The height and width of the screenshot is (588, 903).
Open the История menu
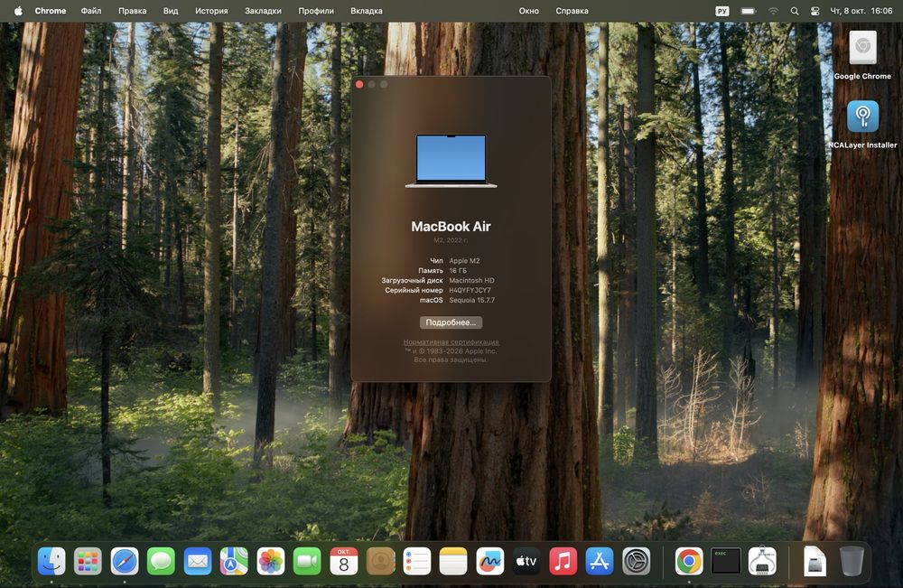(x=211, y=11)
